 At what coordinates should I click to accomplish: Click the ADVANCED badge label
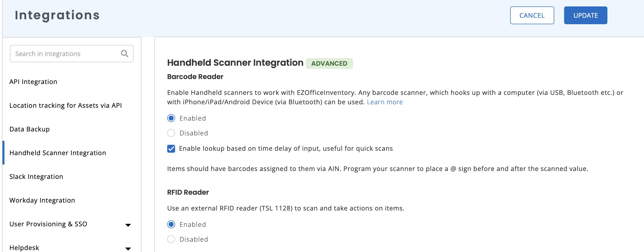(x=329, y=63)
